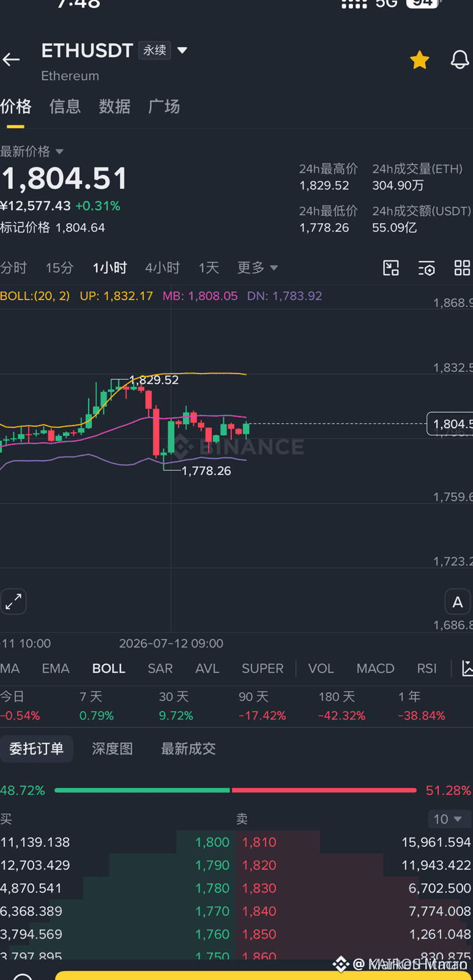Click the 30 天 return value 9.72%
Viewport: 473px width, 980px height.
176,716
